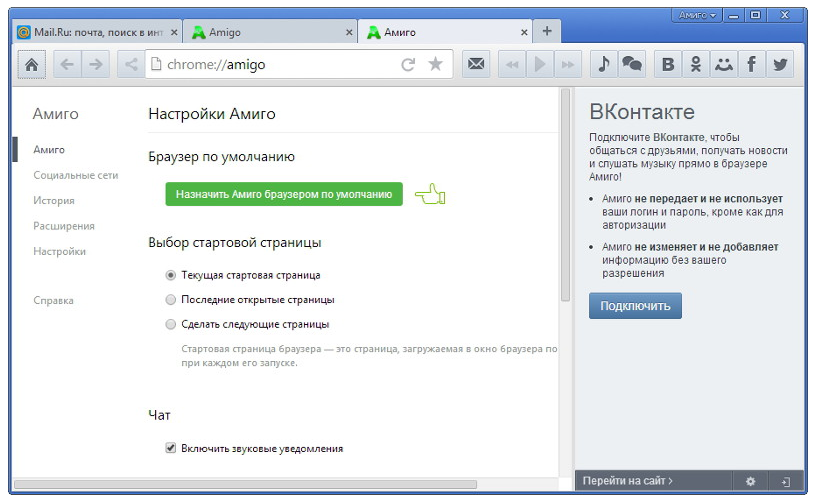The height and width of the screenshot is (501, 815).
Task: Click the play music button
Action: click(540, 64)
